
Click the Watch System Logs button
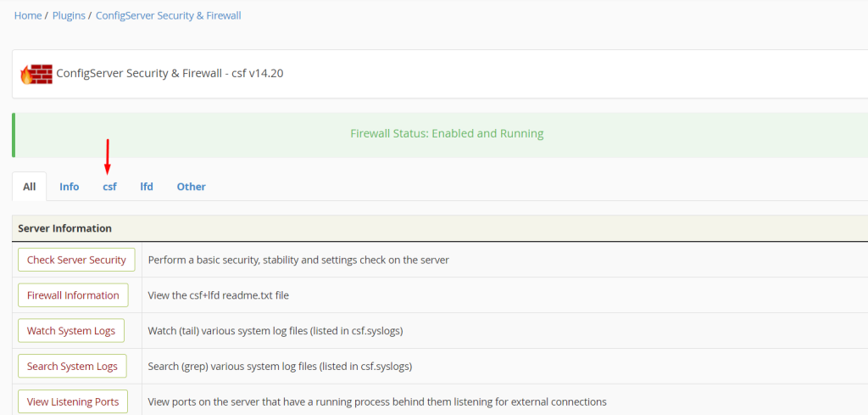tap(71, 331)
